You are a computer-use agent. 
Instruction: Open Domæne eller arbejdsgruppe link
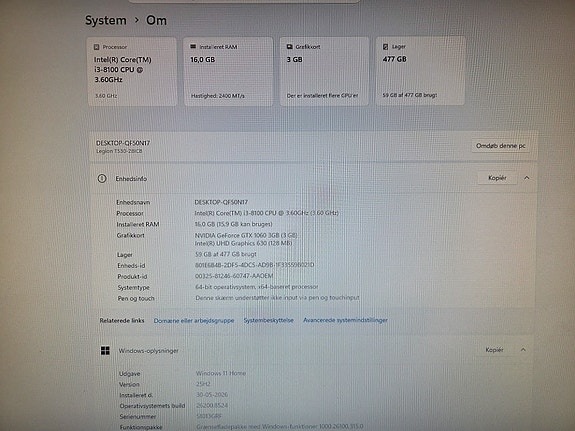194,321
